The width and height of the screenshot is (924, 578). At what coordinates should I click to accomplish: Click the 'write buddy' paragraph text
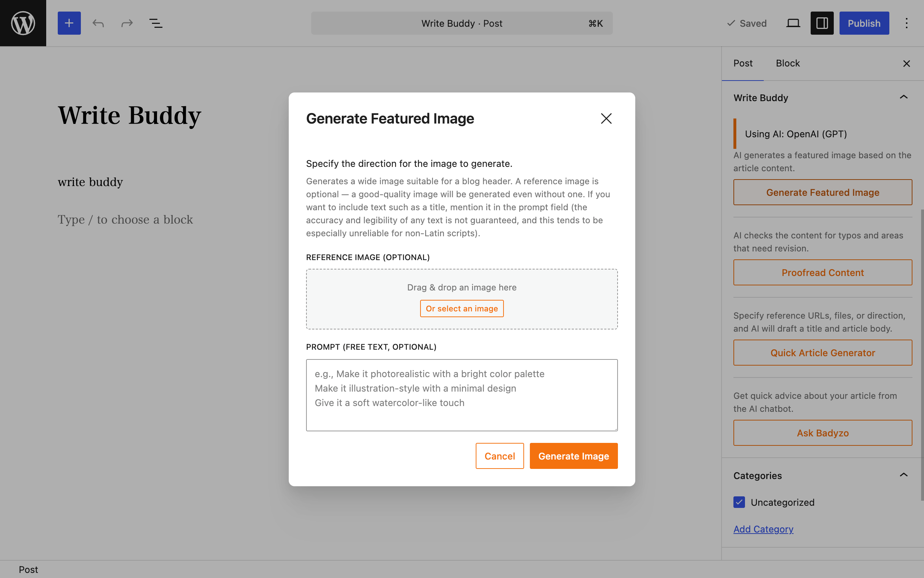[x=91, y=182]
